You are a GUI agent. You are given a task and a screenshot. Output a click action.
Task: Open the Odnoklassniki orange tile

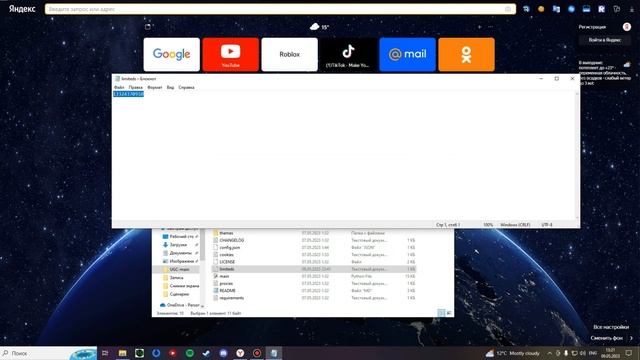click(466, 54)
